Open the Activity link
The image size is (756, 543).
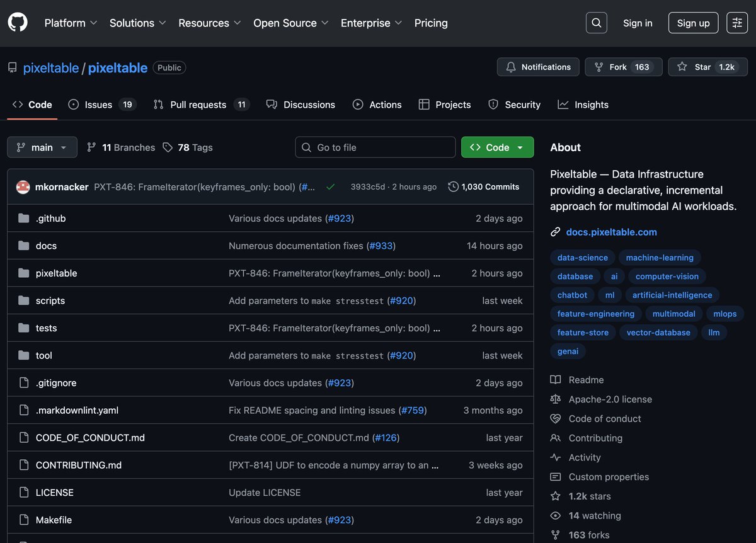pyautogui.click(x=575, y=458)
